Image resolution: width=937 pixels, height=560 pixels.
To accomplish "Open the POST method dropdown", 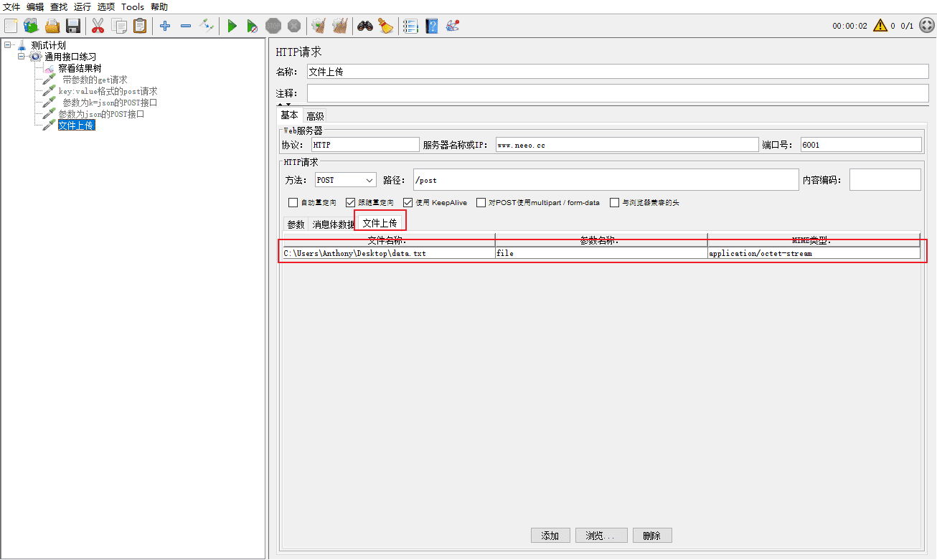I will [345, 180].
